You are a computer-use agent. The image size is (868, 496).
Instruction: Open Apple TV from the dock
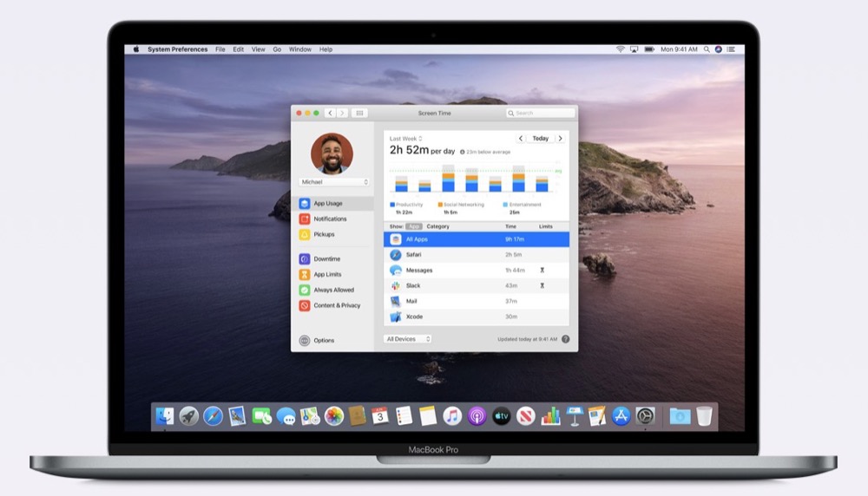pos(502,416)
